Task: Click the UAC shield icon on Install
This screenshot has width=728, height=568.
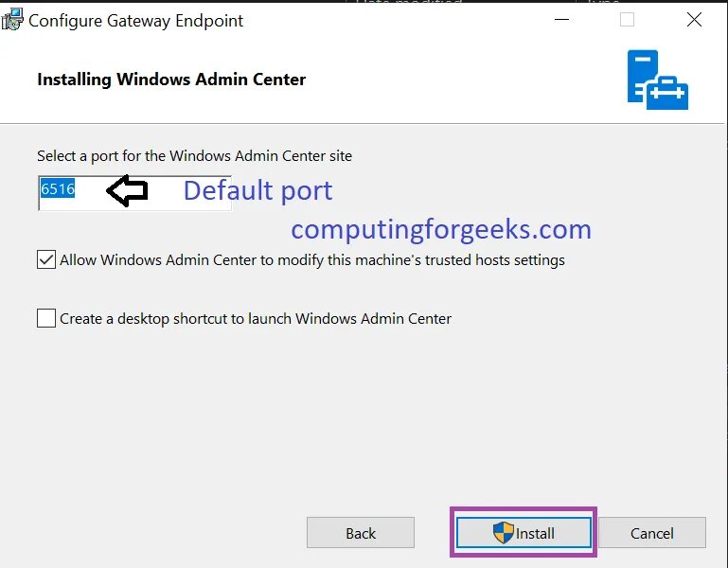Action: coord(504,532)
